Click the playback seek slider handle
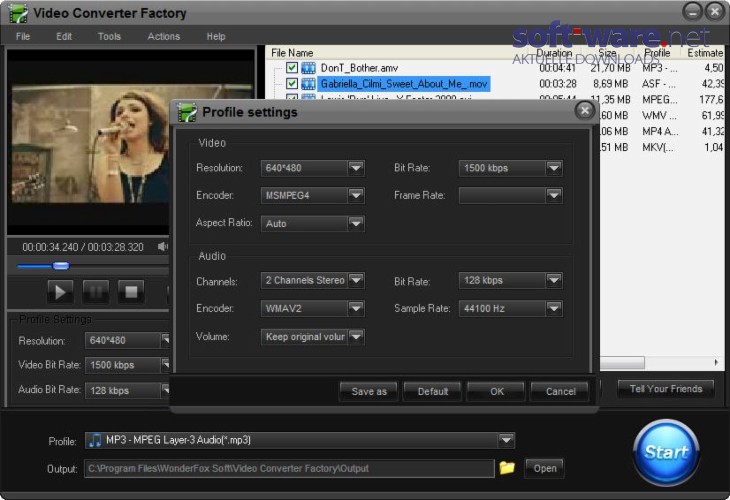Image resolution: width=730 pixels, height=500 pixels. point(61,266)
